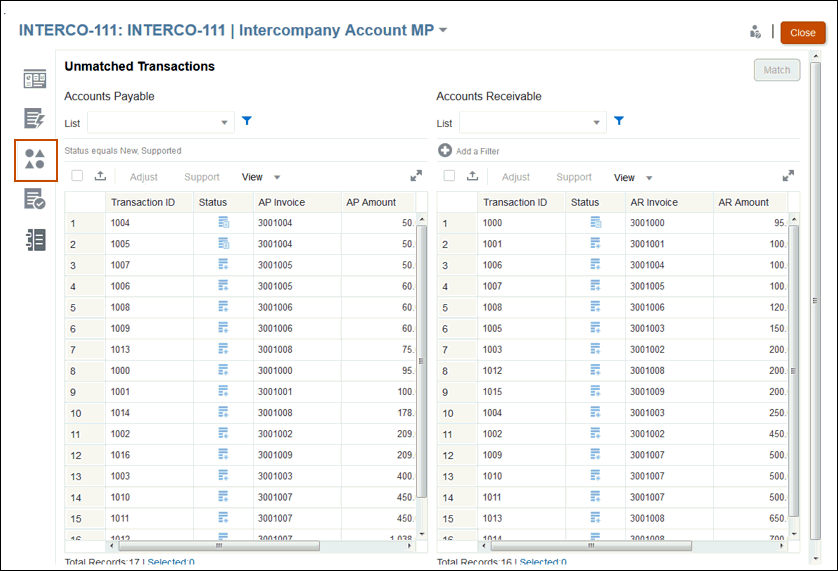This screenshot has height=571, width=838.
Task: Click the Match button
Action: click(776, 70)
